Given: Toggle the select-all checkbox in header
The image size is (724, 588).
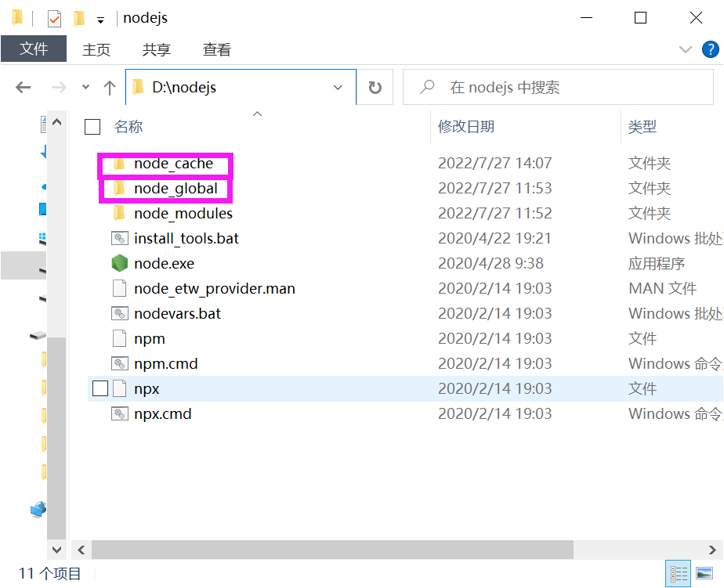Looking at the screenshot, I should tap(92, 127).
